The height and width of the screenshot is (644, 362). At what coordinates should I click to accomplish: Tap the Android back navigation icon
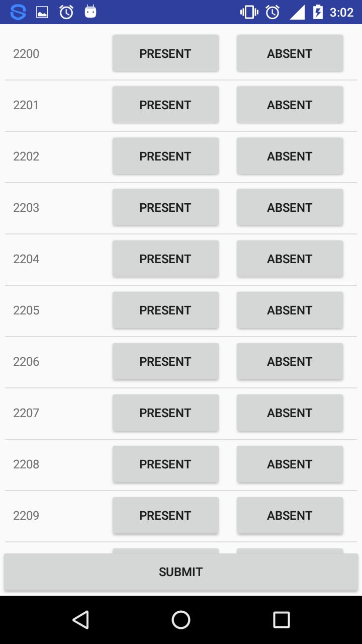click(x=80, y=620)
